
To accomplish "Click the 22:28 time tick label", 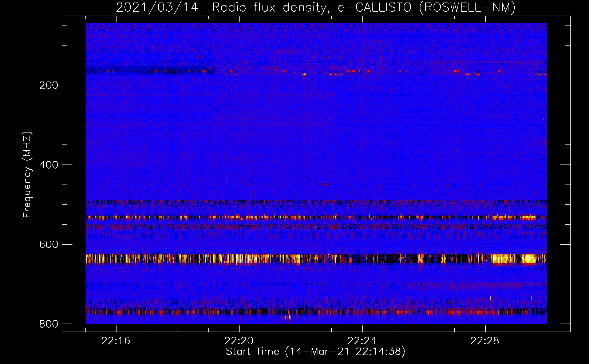I will pos(485,341).
